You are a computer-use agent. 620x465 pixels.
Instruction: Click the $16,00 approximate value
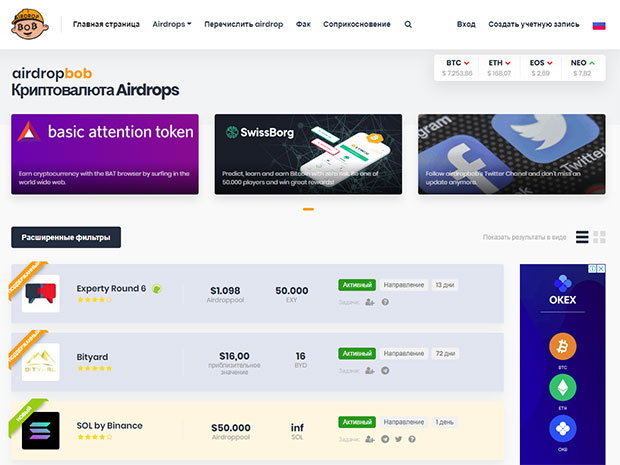tap(234, 363)
